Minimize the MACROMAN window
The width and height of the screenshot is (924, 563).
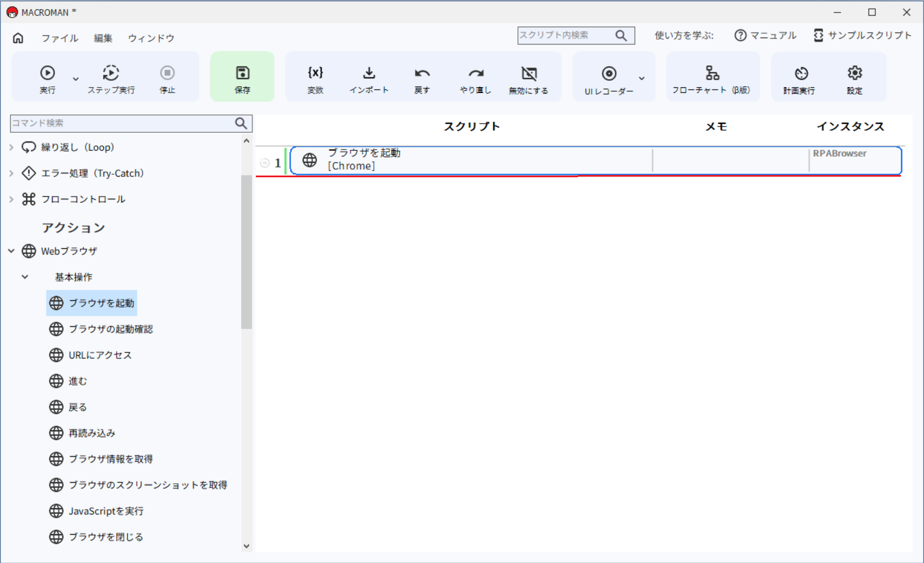tap(837, 12)
